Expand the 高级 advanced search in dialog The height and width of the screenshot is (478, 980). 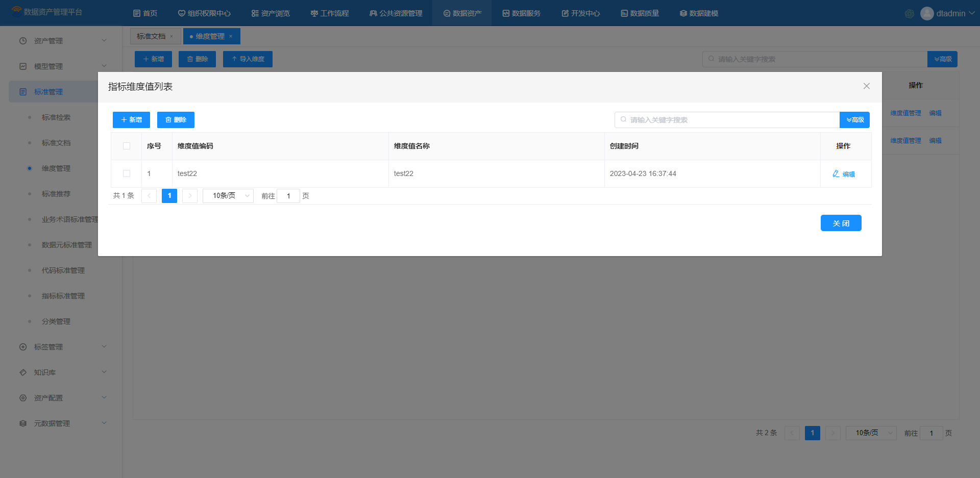854,120
